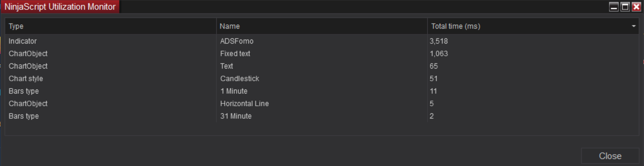Click the 1,063 total time value
Screen dimensions: 644x166
click(x=439, y=53)
